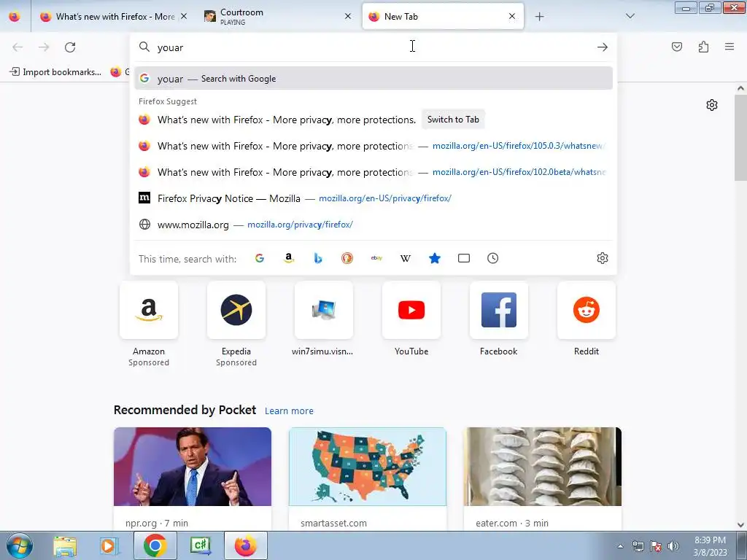Search this time with DuckDuckGo icon
Screen dimensions: 747x560
[x=347, y=258]
